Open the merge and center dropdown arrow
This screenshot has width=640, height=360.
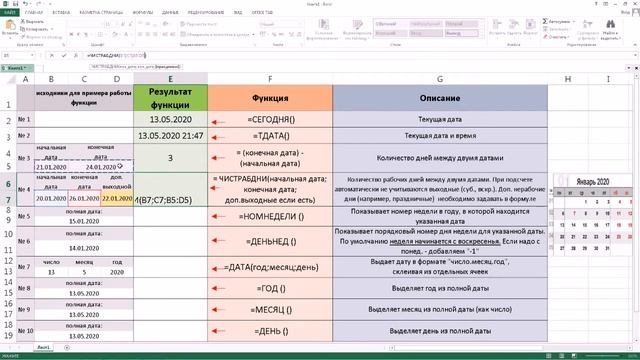pos(253,35)
